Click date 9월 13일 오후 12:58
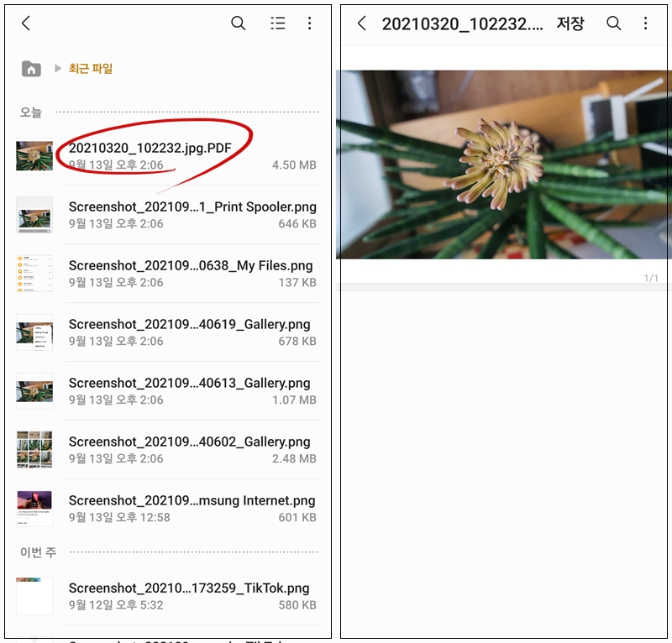672x643 pixels. (x=119, y=517)
